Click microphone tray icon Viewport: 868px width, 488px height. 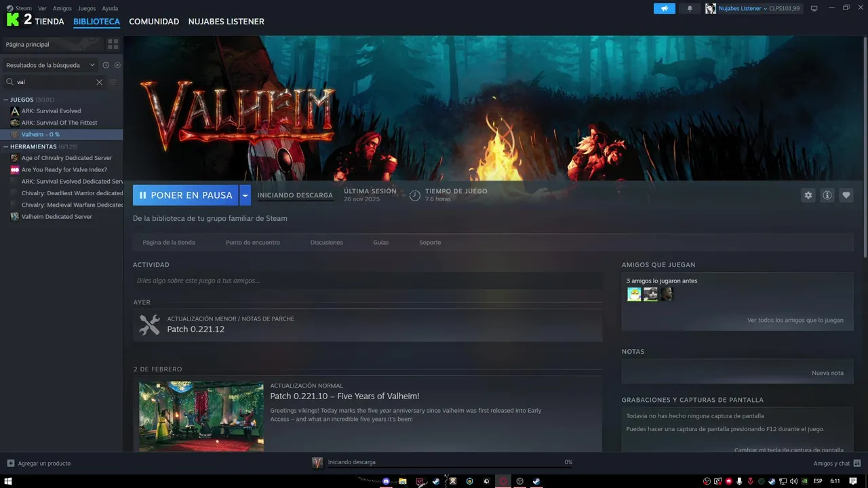point(739,481)
